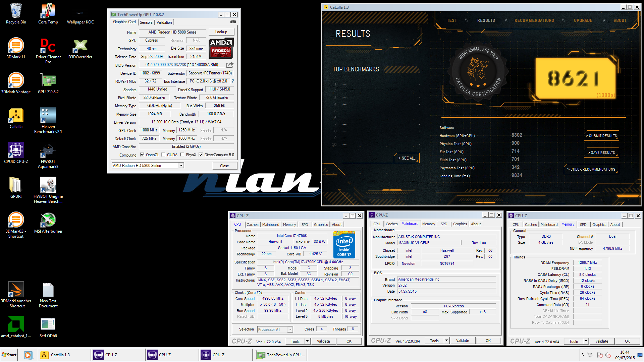Launch MSI Afterburner desktop icon
The image size is (644, 362).
[48, 223]
